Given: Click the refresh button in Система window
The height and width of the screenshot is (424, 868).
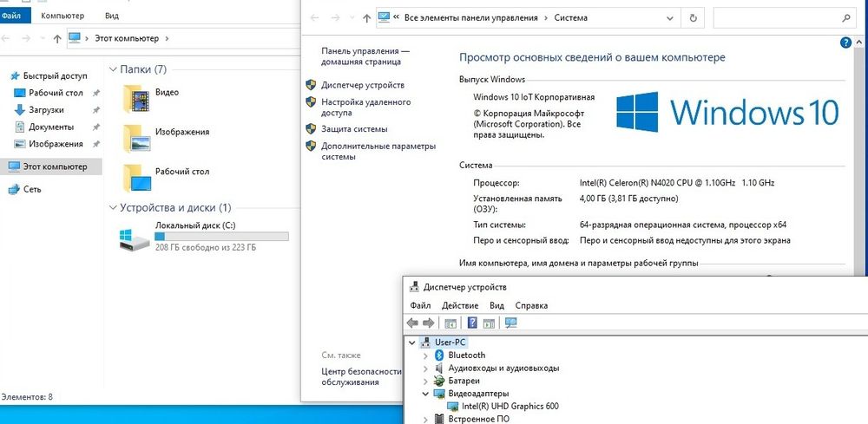Looking at the screenshot, I should [693, 17].
